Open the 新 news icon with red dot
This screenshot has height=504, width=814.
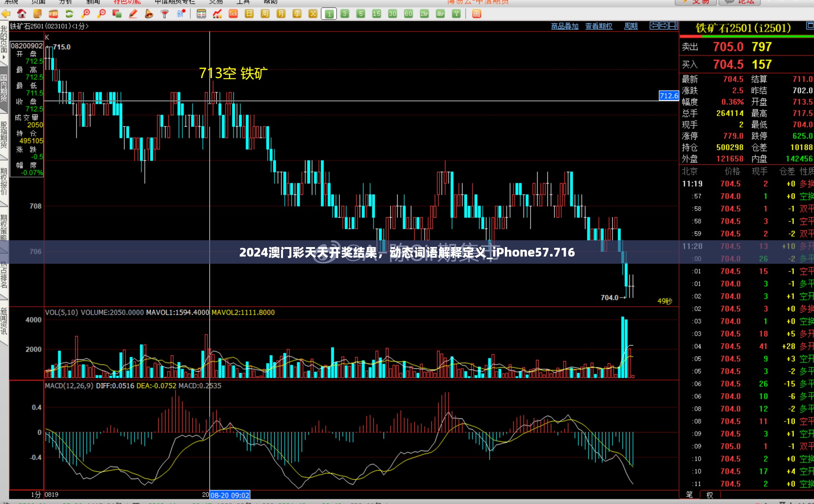(181, 14)
